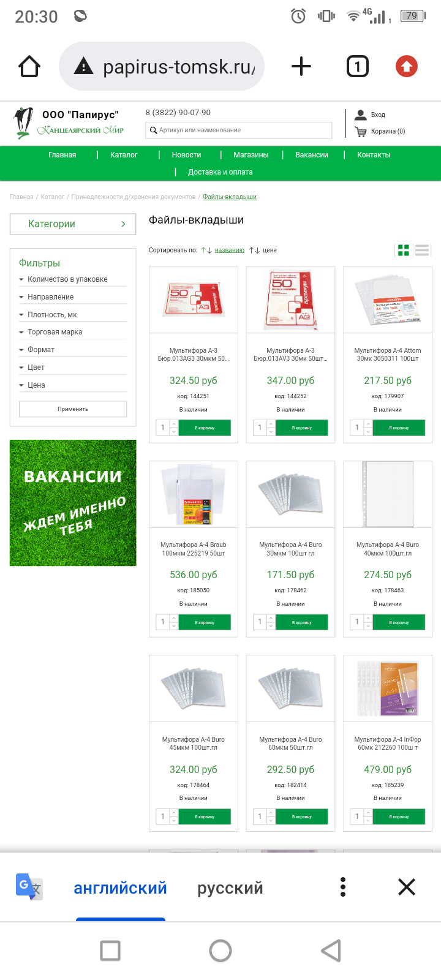Click the article search input field
441x980 pixels.
click(x=239, y=130)
